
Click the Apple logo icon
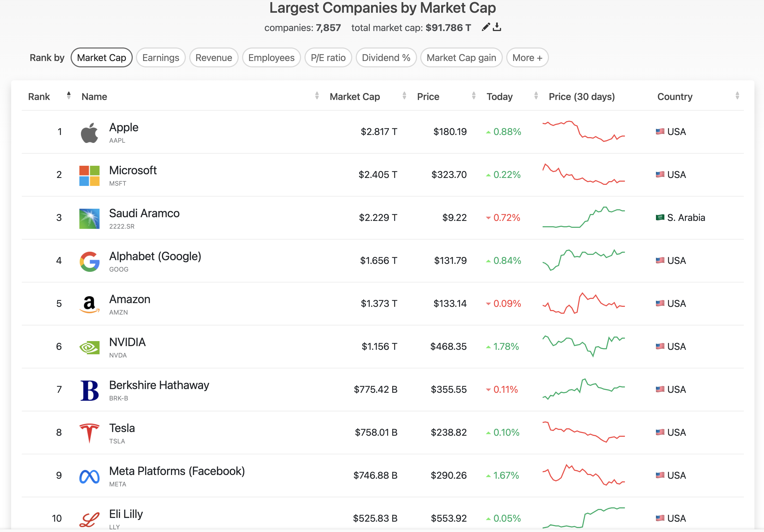[x=89, y=133]
